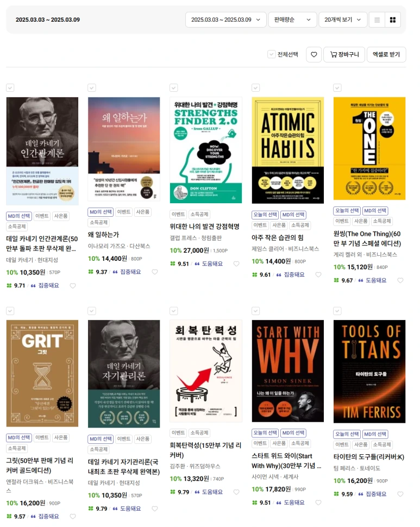Screen dimensions: 420x527
Task: Tick the 전체선택 checkbox
Action: coord(272,54)
